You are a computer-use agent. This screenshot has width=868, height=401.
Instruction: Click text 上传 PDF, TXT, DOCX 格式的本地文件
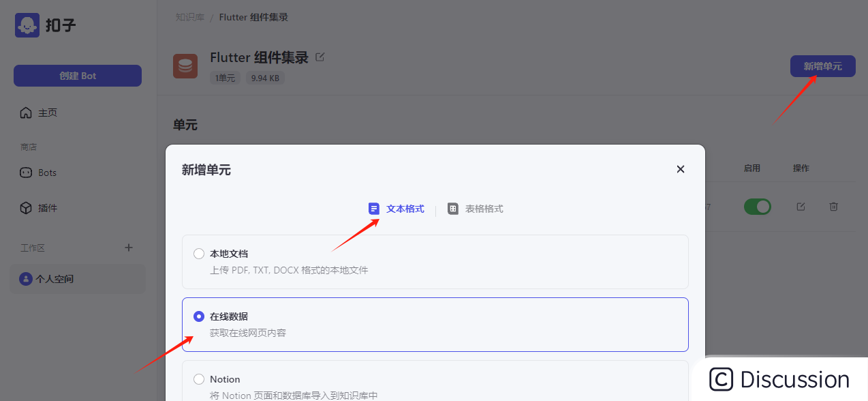click(289, 270)
